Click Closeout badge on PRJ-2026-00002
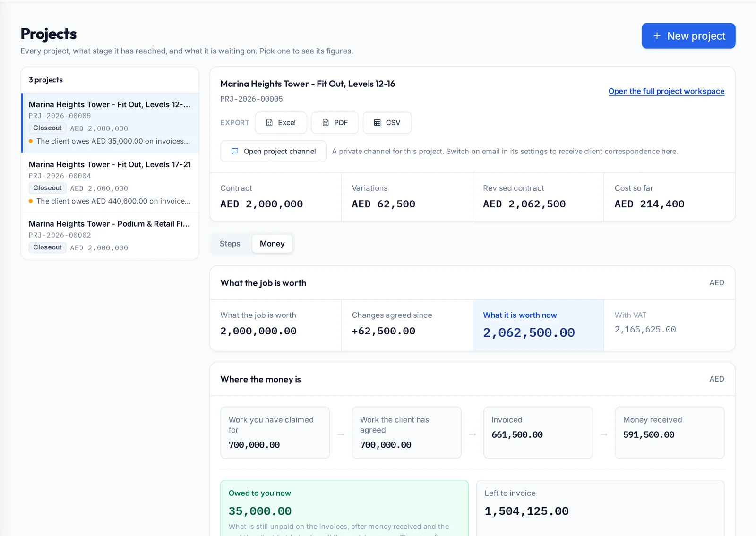The width and height of the screenshot is (756, 536). pos(47,247)
